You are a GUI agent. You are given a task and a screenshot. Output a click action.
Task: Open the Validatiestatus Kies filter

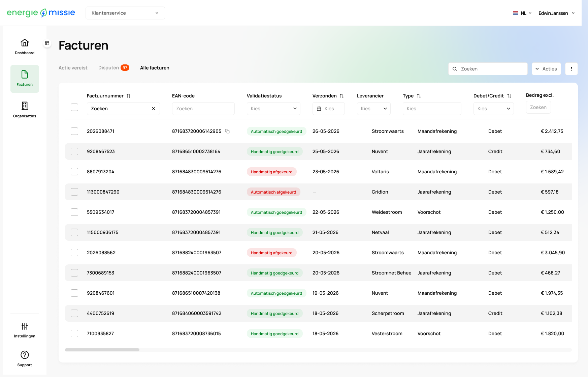coord(273,109)
